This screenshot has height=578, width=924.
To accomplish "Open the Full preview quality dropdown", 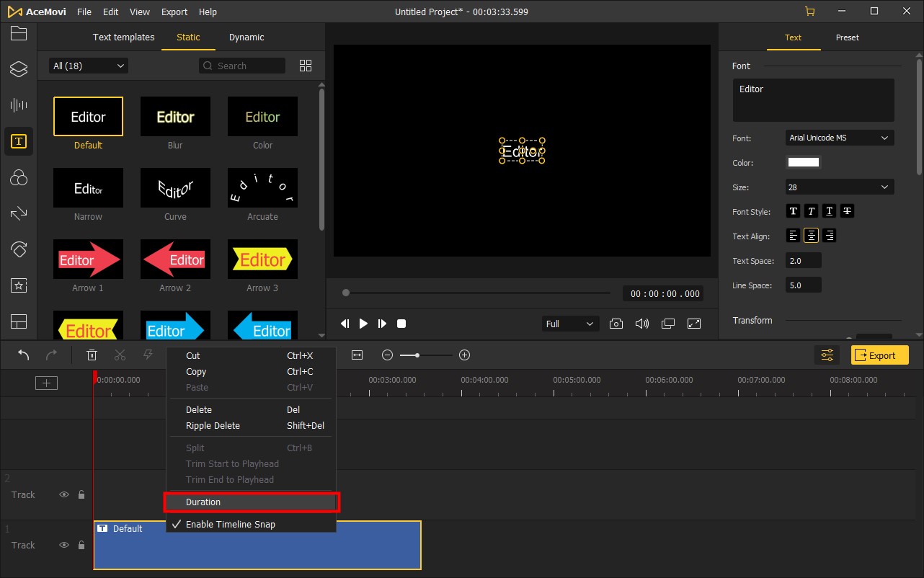I will pos(569,324).
